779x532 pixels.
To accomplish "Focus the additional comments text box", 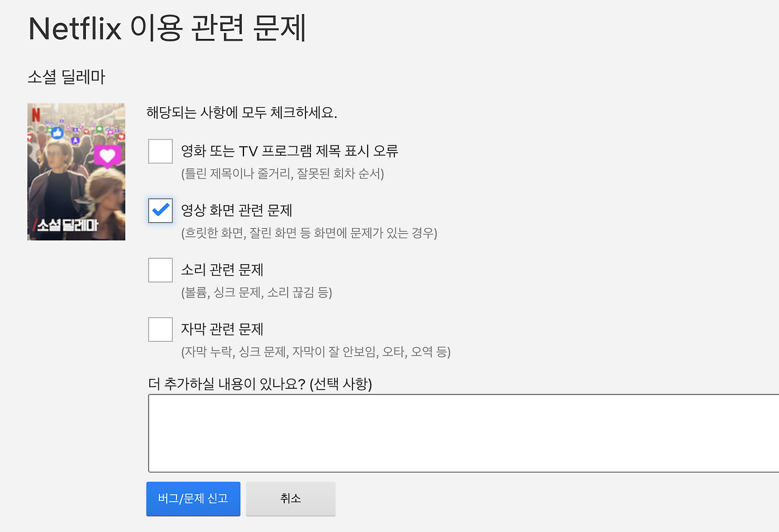I will pos(464,433).
